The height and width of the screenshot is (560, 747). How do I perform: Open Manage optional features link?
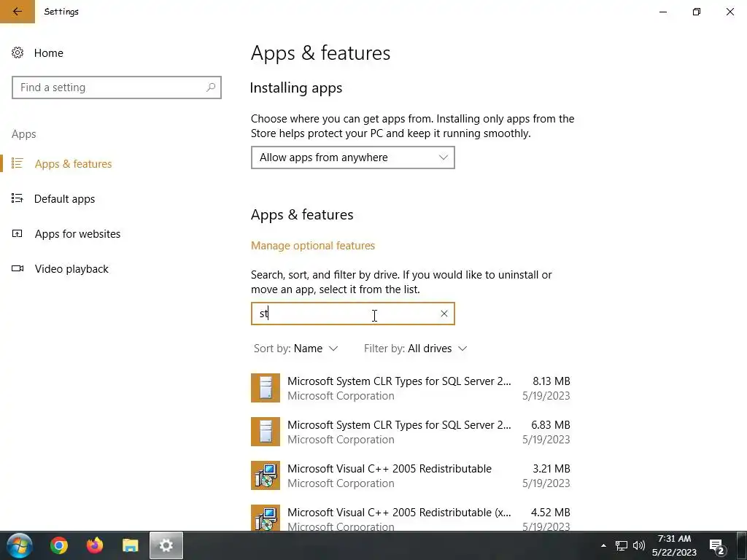coord(313,246)
